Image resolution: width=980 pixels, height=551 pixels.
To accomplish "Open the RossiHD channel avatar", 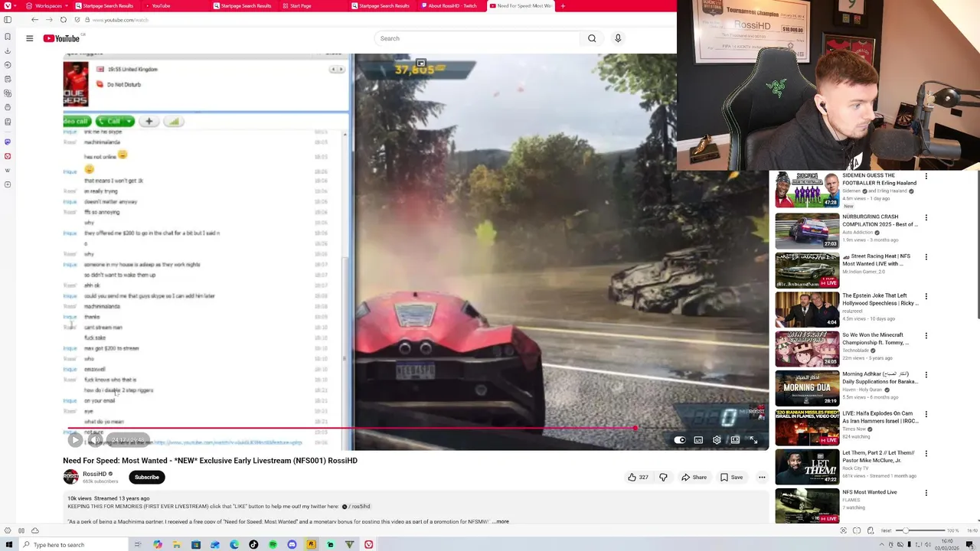I will (x=70, y=477).
